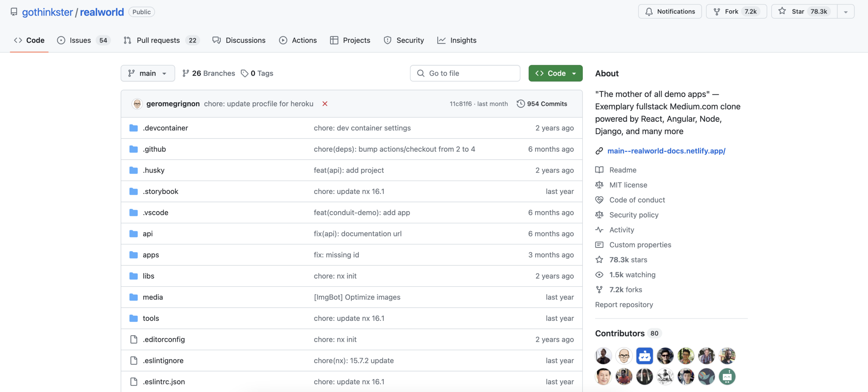Click commit message 'chore: update procfile for heroku'
The height and width of the screenshot is (392, 868).
tap(259, 104)
